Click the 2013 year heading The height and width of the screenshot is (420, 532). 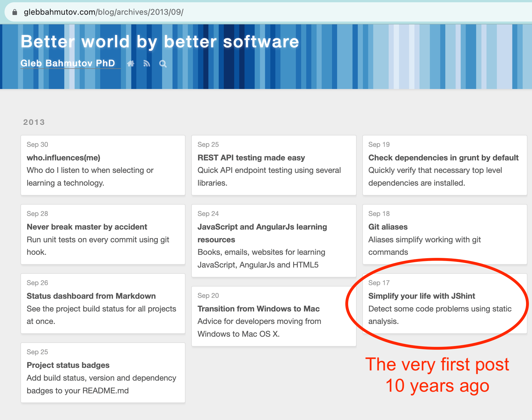point(34,122)
